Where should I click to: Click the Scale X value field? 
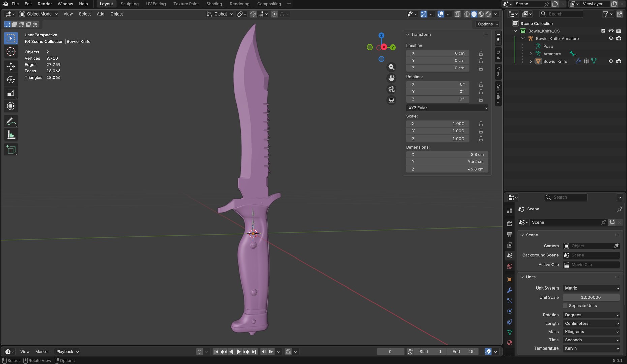438,124
